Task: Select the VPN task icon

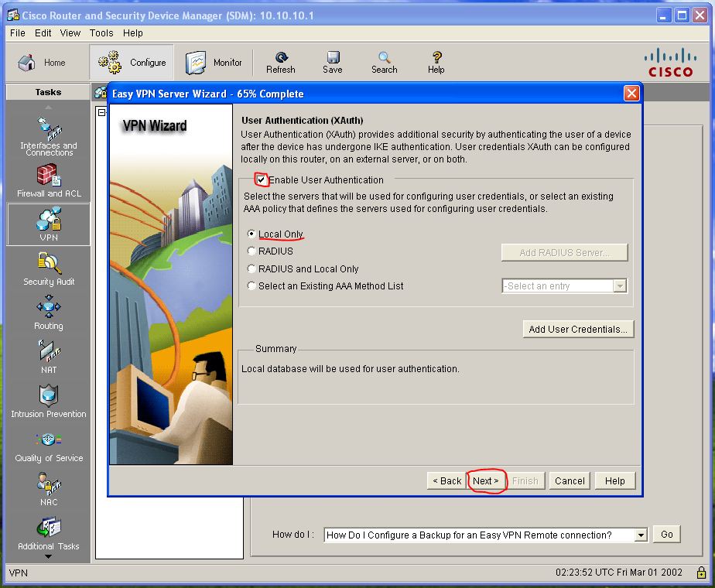Action: (x=49, y=224)
